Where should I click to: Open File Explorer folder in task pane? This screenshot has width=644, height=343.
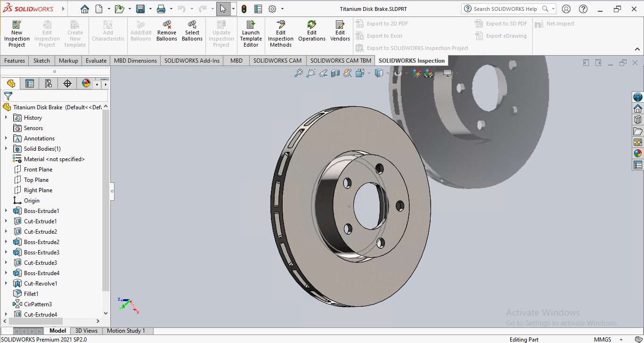[638, 131]
